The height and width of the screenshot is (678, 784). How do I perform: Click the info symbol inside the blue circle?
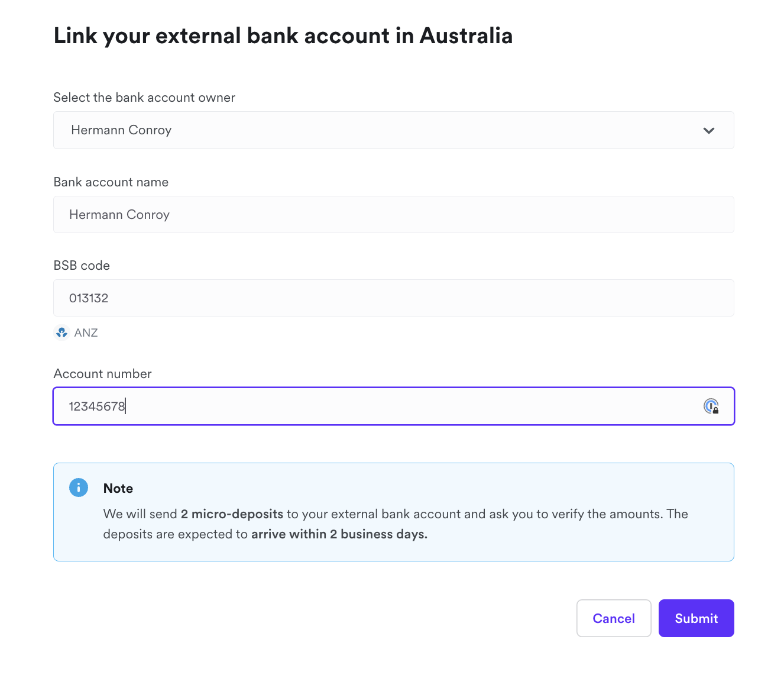pyautogui.click(x=79, y=487)
